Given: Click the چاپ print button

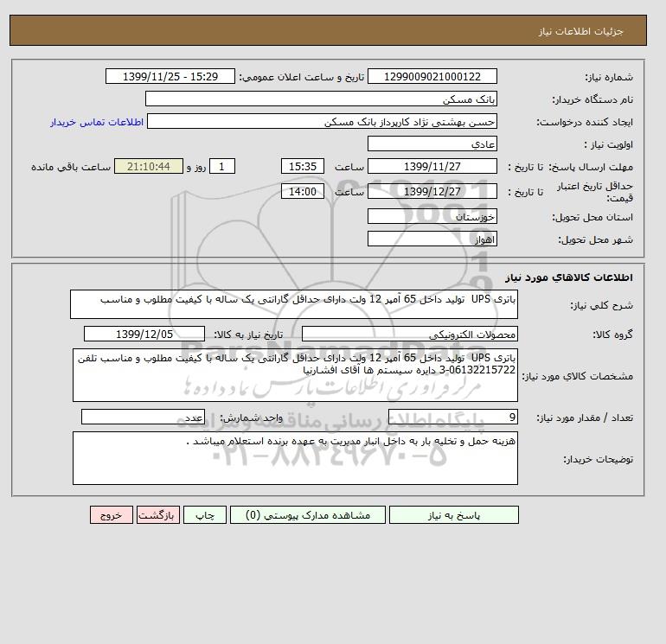Looking at the screenshot, I should click(205, 515).
